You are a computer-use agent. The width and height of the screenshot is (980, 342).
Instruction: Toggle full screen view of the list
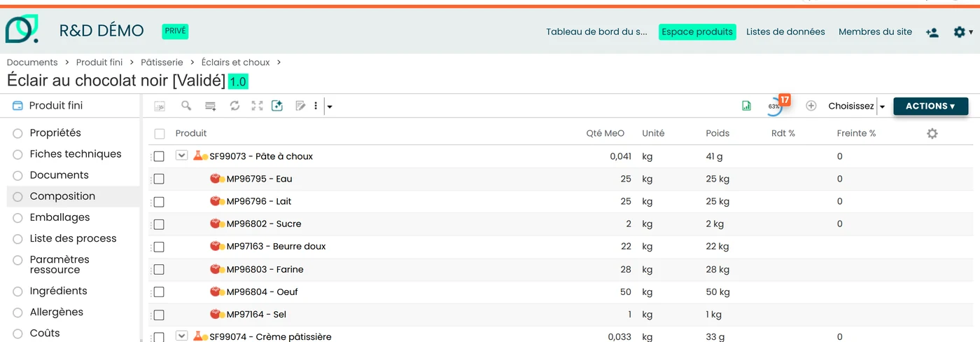(257, 106)
